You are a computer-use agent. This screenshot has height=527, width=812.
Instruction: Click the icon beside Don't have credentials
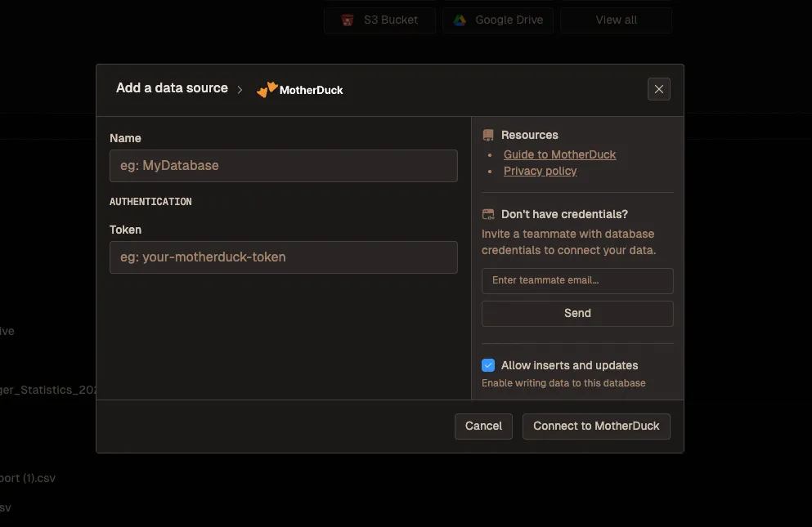[x=488, y=214]
